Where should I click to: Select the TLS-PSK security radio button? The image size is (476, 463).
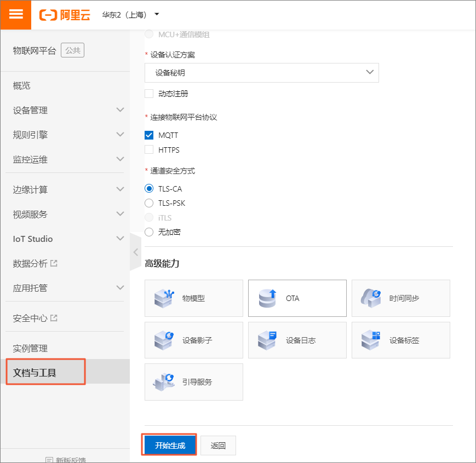[148, 202]
